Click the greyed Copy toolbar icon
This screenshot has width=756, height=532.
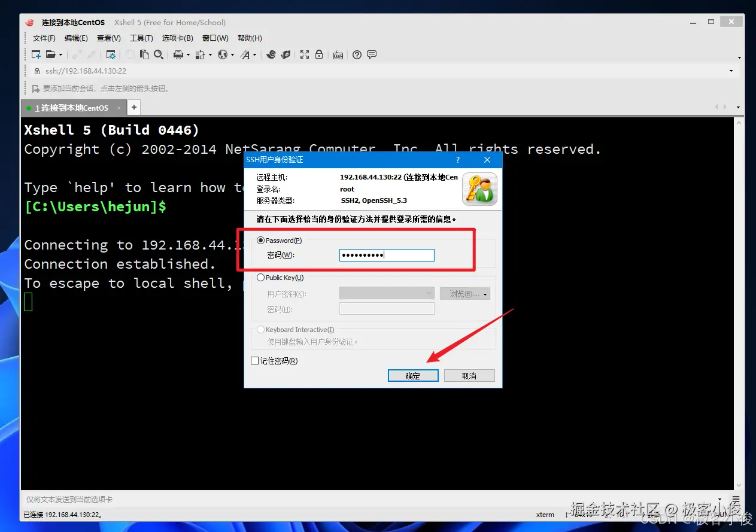coord(130,54)
